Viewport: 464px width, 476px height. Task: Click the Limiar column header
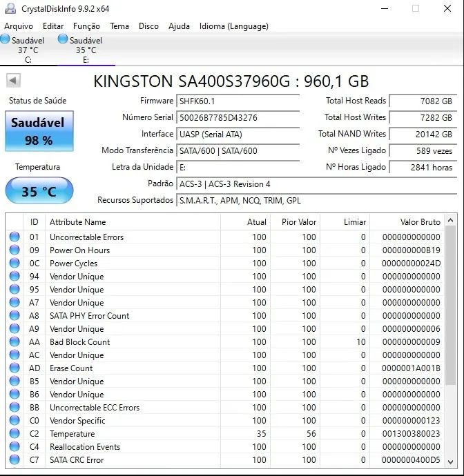[x=345, y=222]
